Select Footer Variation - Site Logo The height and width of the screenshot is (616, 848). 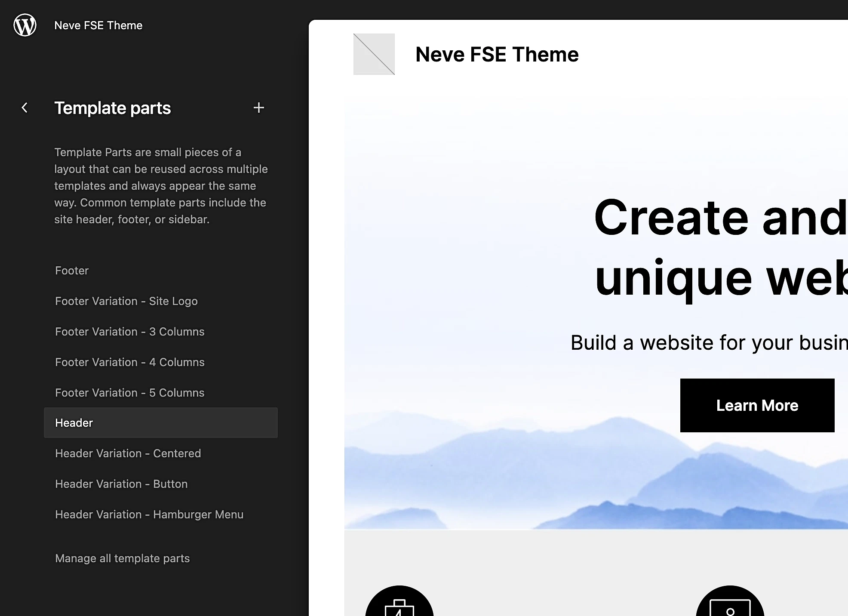126,301
